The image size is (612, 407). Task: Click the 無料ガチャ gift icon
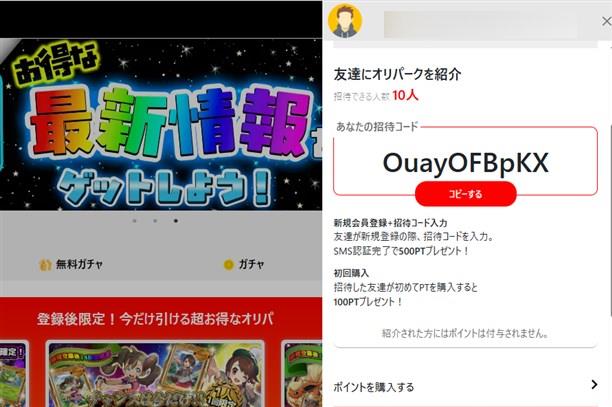pos(45,265)
